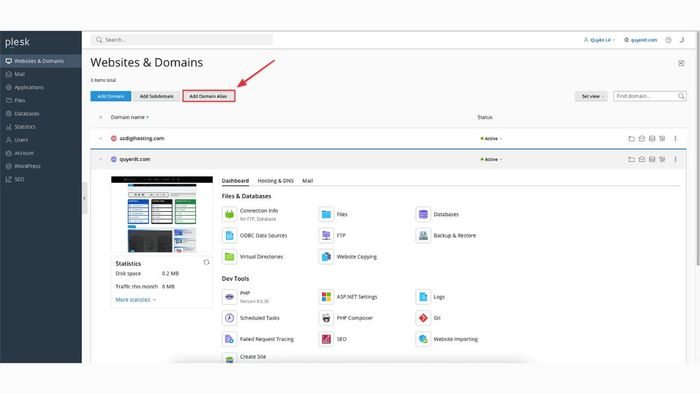The image size is (700, 394).
Task: Open the user account dropdown
Action: coord(599,40)
